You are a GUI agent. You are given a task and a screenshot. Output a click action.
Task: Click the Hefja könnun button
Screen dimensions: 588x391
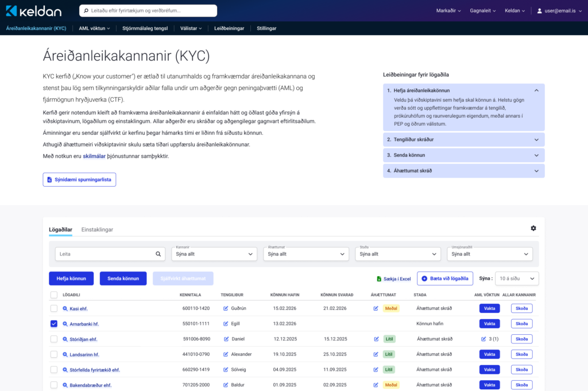pyautogui.click(x=71, y=278)
